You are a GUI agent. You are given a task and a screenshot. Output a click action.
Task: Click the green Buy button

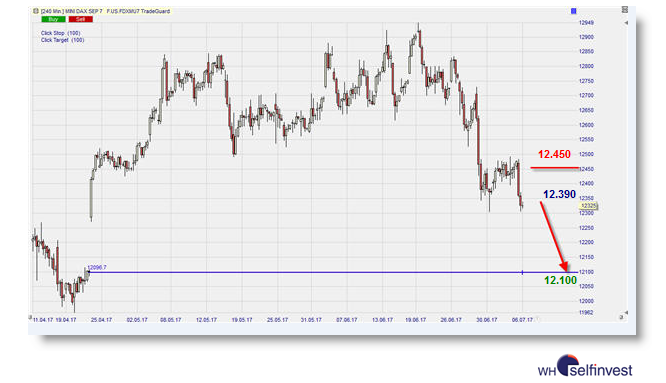(54, 19)
